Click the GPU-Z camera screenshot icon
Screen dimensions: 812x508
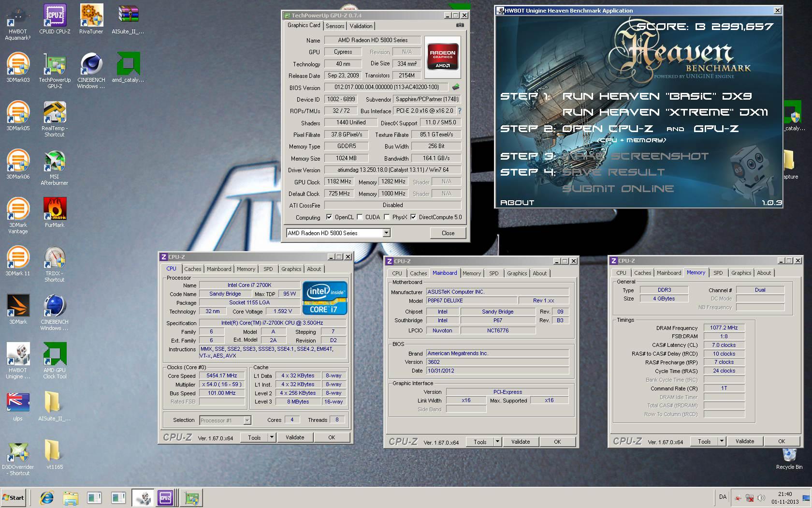point(460,25)
